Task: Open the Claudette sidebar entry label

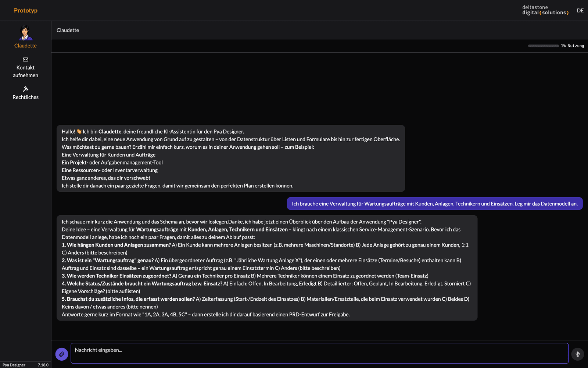Action: [x=25, y=46]
